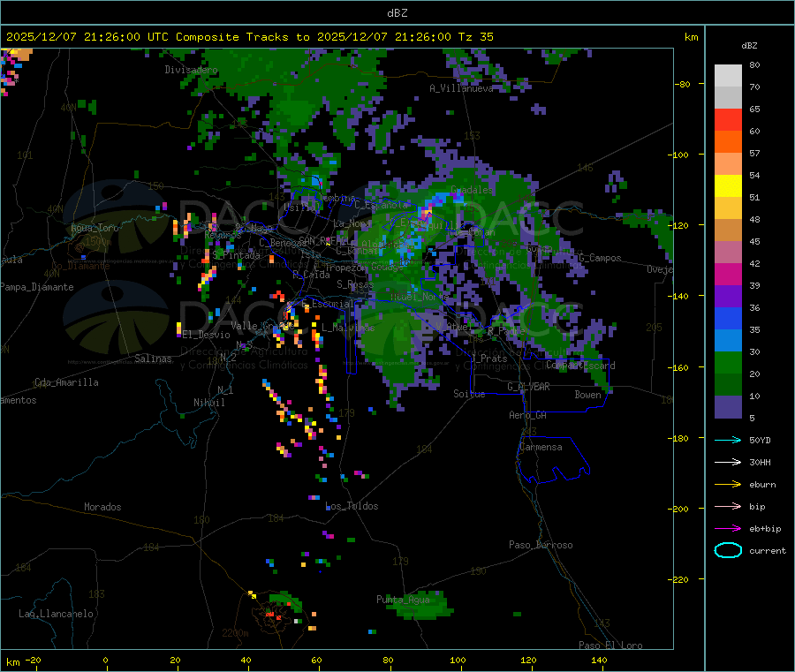Click the '-20' x-axis tick label

point(34,660)
